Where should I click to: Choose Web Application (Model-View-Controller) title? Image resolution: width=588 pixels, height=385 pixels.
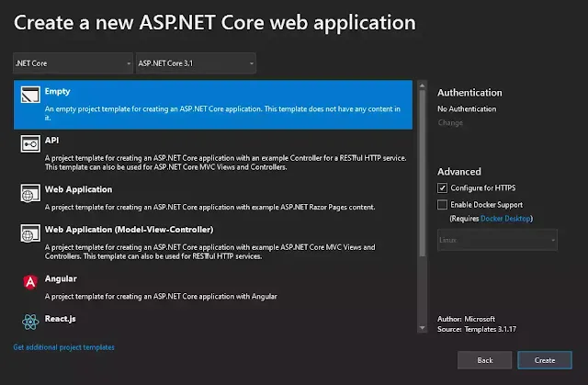129,230
